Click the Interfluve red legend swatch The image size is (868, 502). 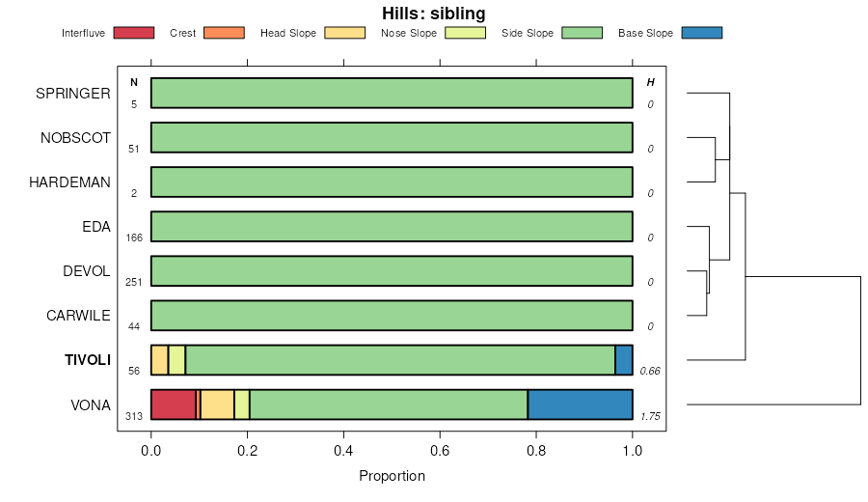pos(133,33)
